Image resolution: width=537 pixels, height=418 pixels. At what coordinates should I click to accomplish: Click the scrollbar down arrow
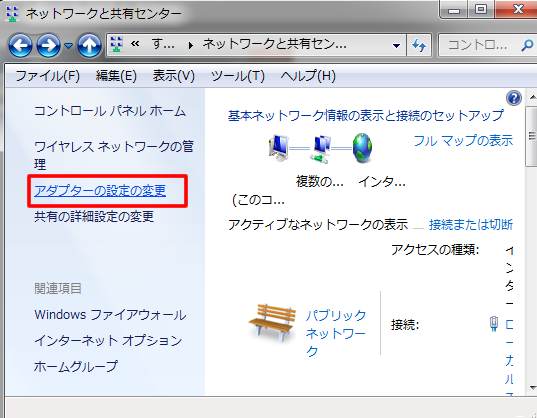532,388
